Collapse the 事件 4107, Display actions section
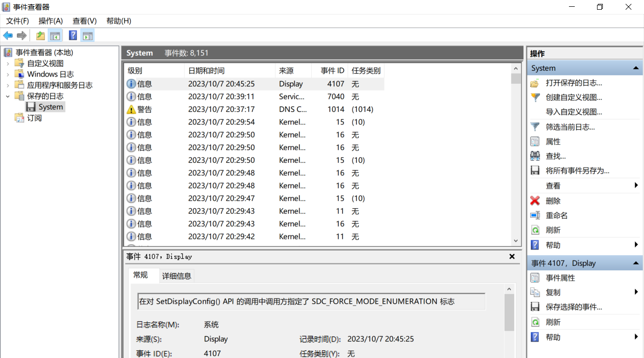This screenshot has width=644, height=358. click(636, 263)
